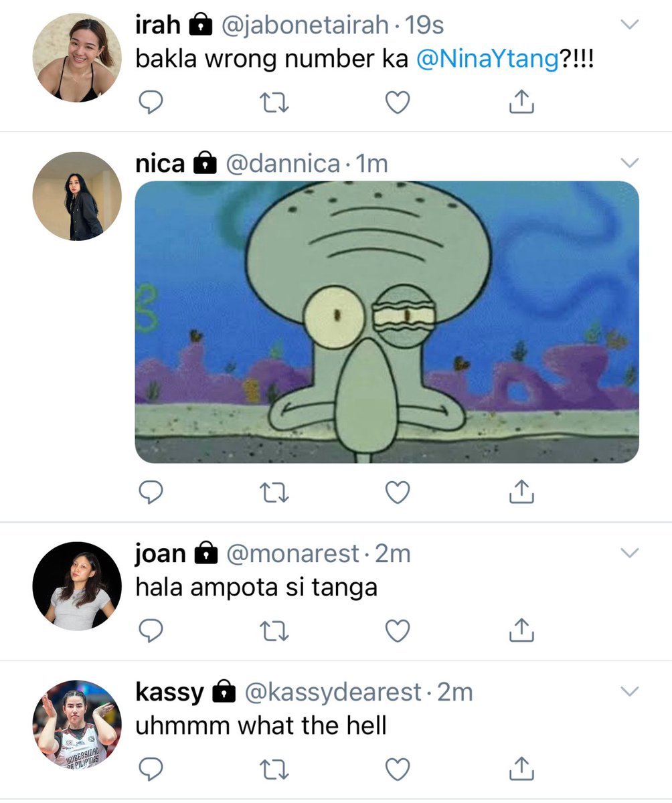Open the @NinaYtang mention link

tap(487, 60)
